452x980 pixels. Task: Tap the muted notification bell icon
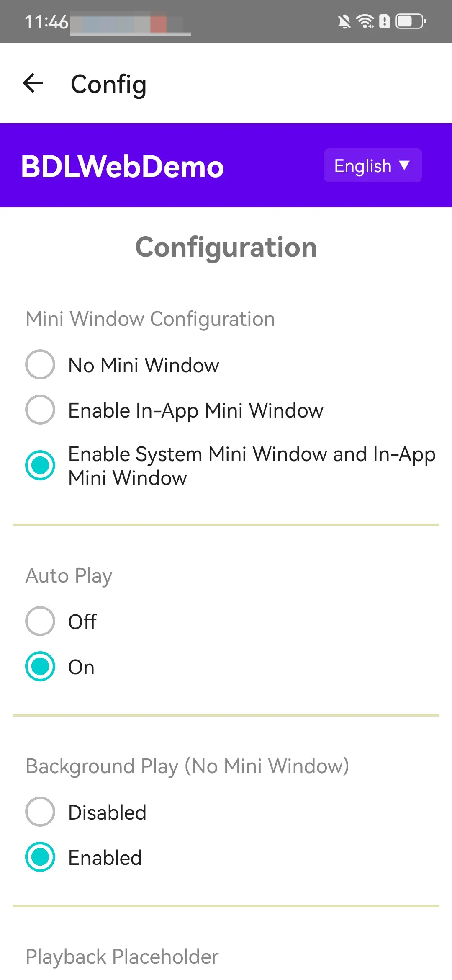pos(344,21)
